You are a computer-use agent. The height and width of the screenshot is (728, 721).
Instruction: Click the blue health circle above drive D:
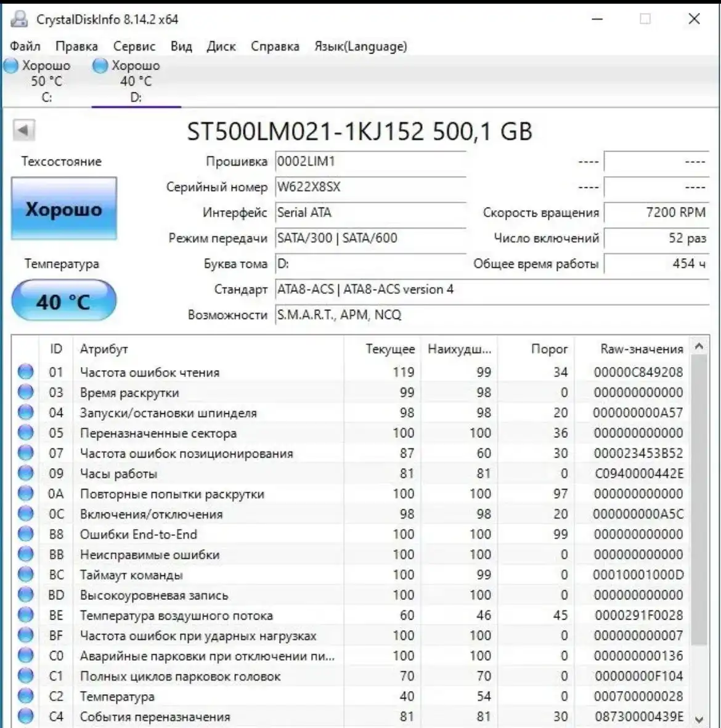[x=99, y=65]
